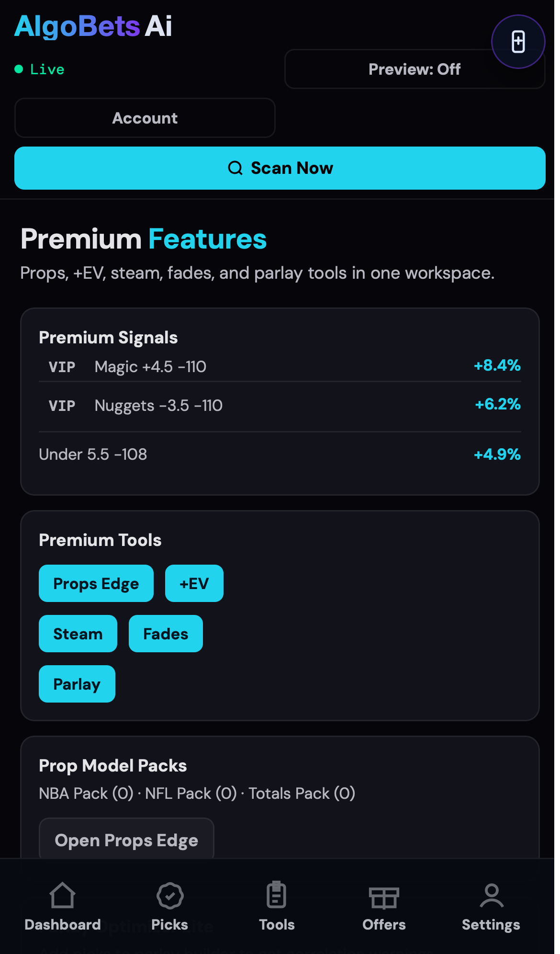The height and width of the screenshot is (954, 560).
Task: Toggle Preview from Off to On
Action: 414,69
